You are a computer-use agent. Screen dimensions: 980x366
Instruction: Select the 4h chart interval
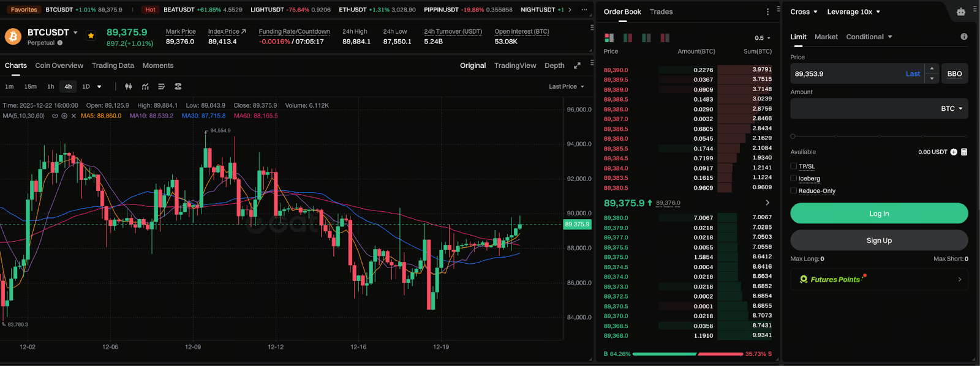pyautogui.click(x=68, y=86)
